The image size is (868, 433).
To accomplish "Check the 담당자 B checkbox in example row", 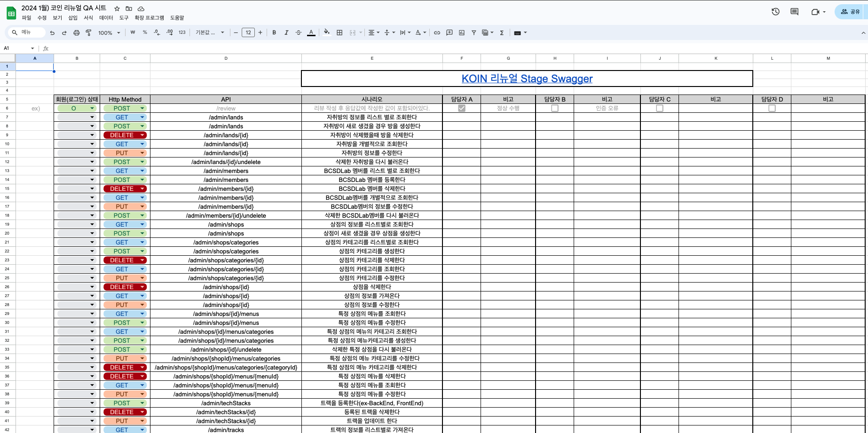I will [x=555, y=108].
